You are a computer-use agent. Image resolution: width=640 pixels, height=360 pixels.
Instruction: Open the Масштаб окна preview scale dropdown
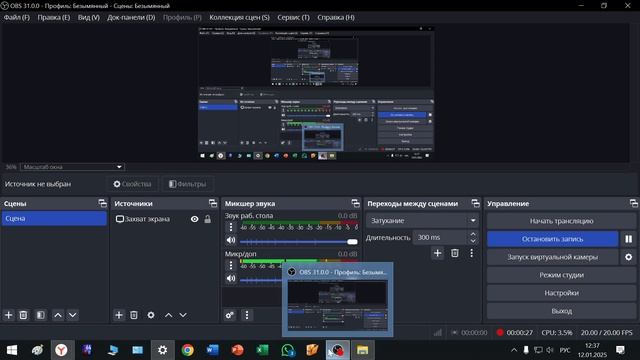[72, 167]
